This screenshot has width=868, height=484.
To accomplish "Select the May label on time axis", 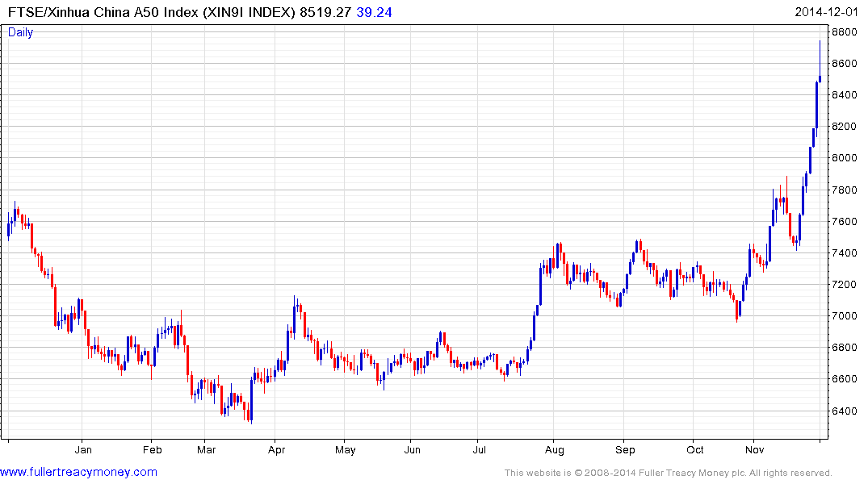I will [346, 449].
